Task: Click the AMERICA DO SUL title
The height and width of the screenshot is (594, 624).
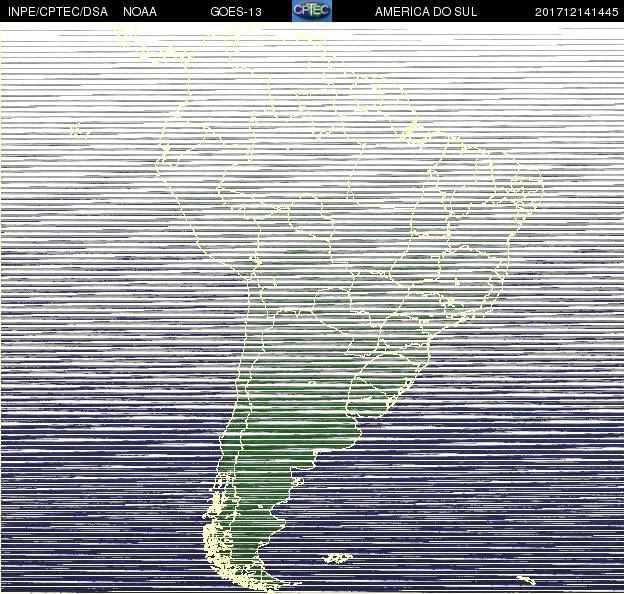Action: (426, 12)
